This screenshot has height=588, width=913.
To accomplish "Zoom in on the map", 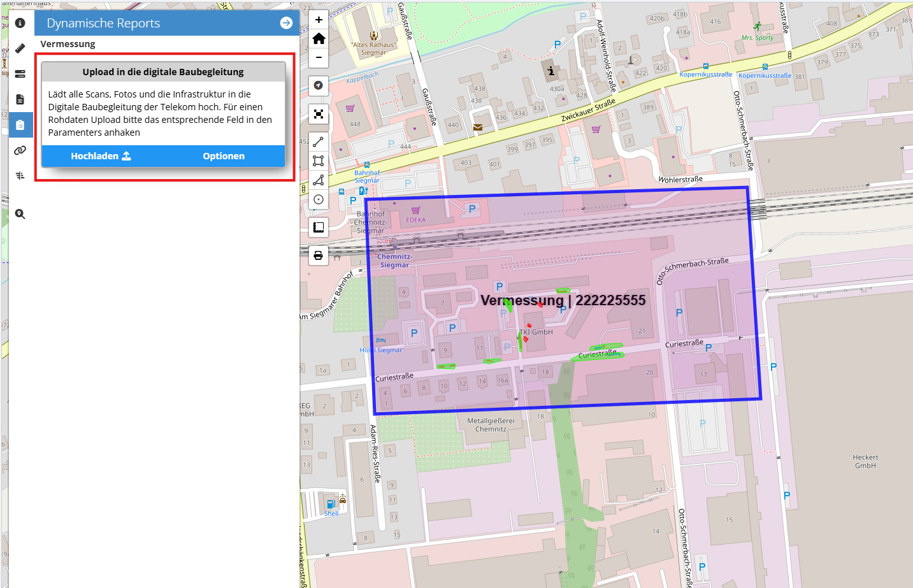I will tap(319, 20).
